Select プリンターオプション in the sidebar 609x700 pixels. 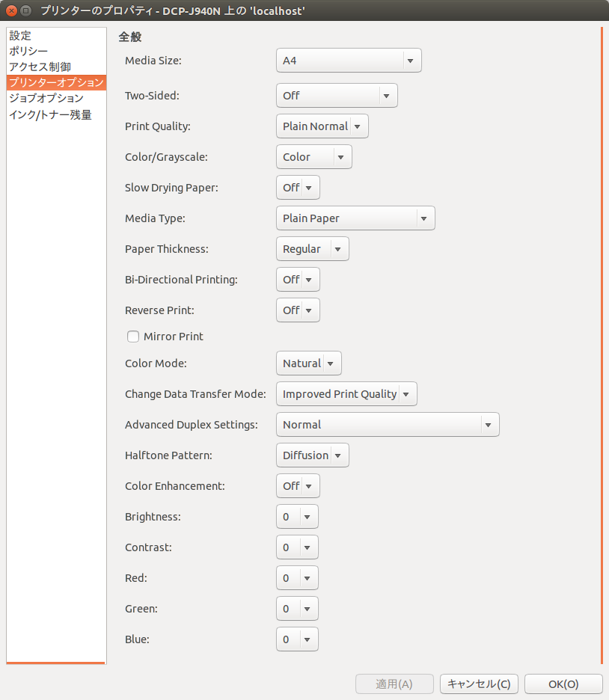pyautogui.click(x=56, y=82)
